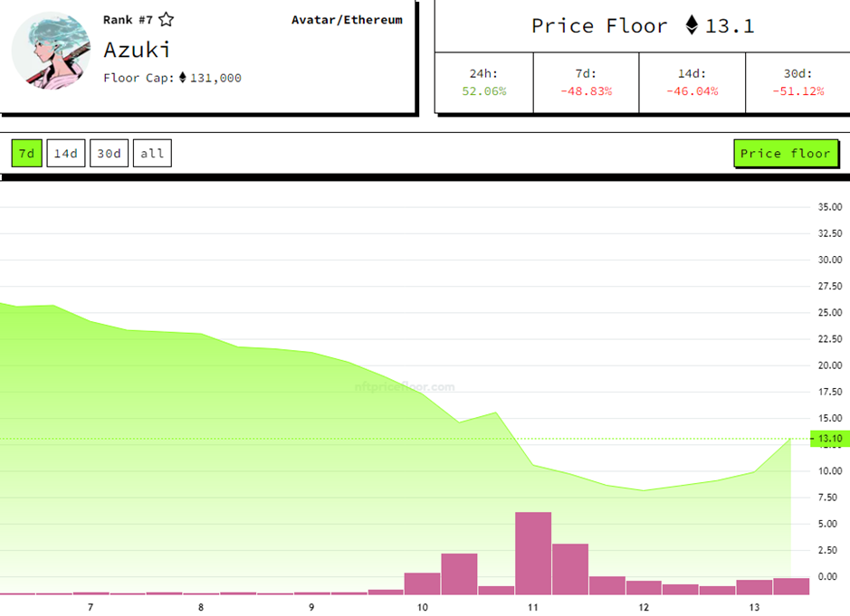Click the 30d change -51.12% cell

[798, 82]
